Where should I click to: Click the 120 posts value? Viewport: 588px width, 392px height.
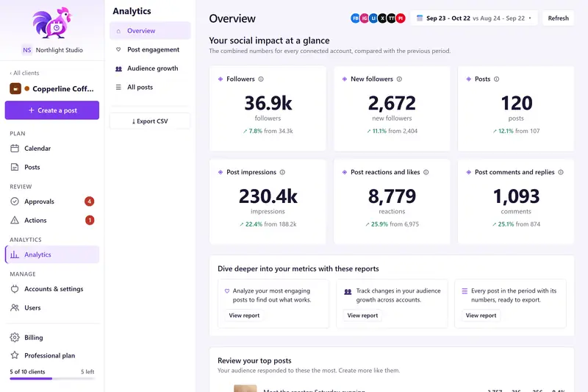pos(517,103)
